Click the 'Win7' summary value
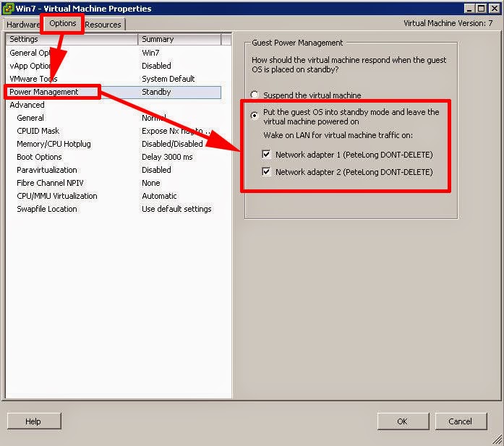 [150, 53]
